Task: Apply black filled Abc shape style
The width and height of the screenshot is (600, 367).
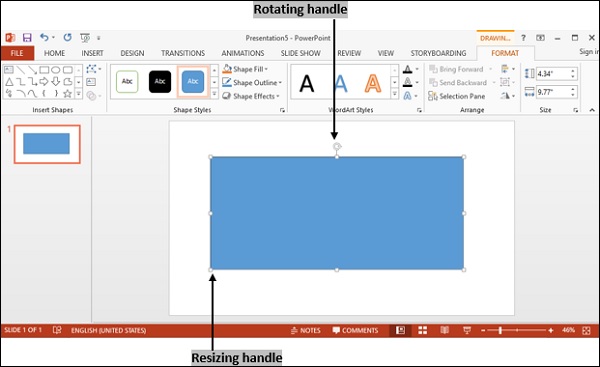Action: coord(160,82)
